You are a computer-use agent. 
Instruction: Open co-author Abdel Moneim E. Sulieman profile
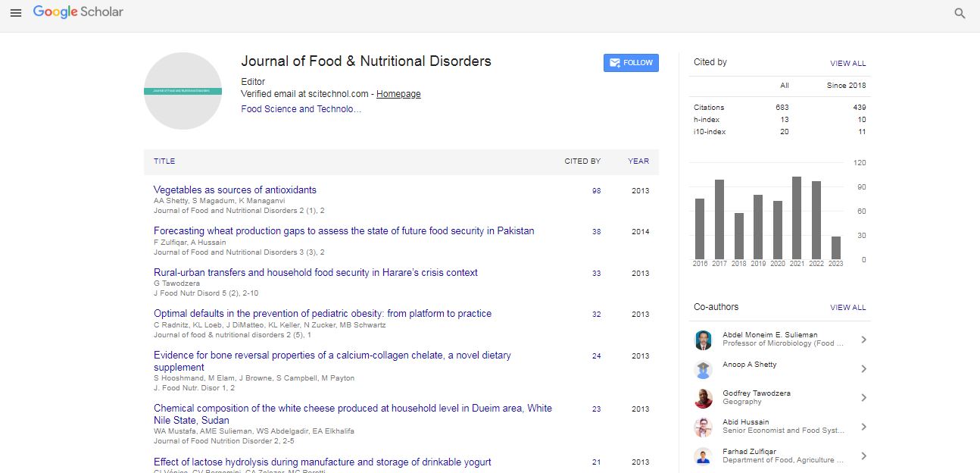tap(770, 335)
